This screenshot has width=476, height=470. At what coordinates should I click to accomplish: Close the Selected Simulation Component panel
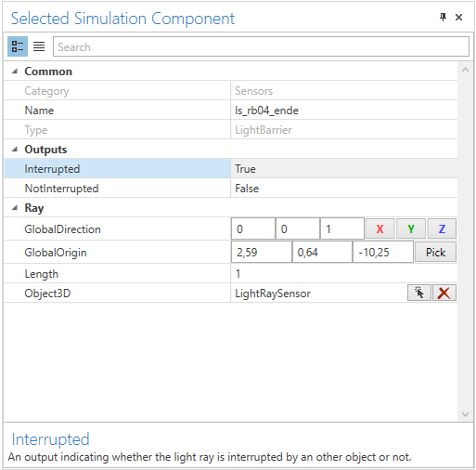click(x=458, y=17)
